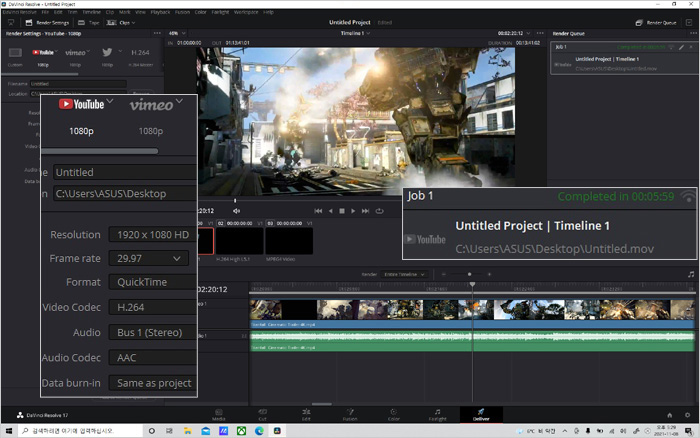Toggle the Render Settings panel
The image size is (700, 438).
click(47, 22)
